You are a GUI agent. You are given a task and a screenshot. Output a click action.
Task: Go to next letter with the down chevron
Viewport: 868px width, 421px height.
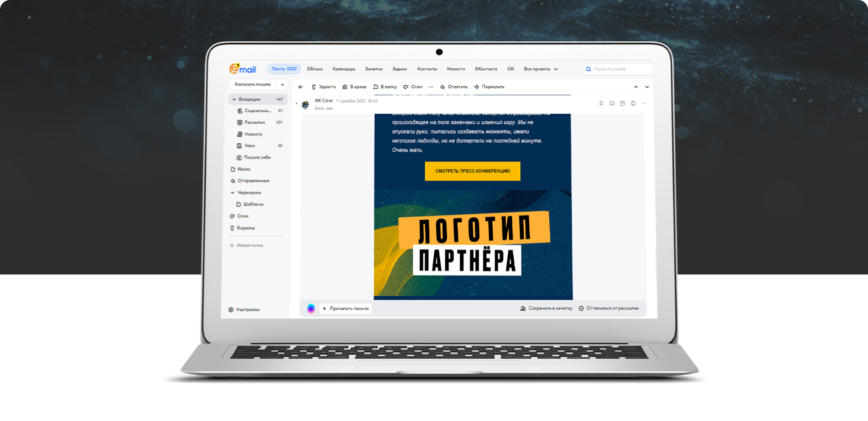tap(647, 87)
